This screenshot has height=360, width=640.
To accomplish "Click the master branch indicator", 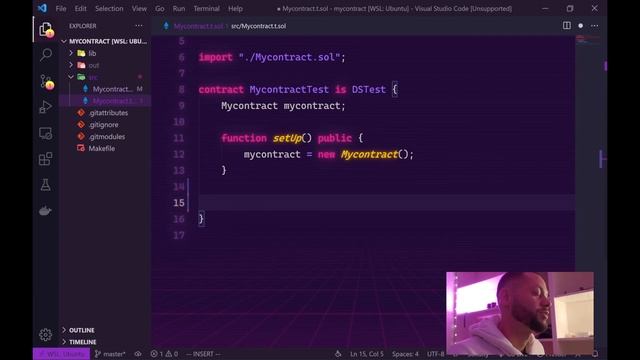I will [110, 354].
